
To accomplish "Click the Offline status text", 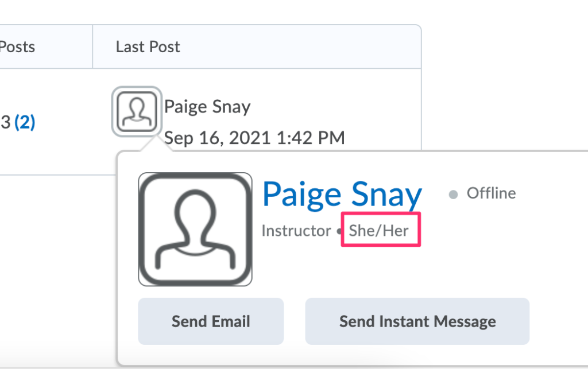I will click(491, 193).
